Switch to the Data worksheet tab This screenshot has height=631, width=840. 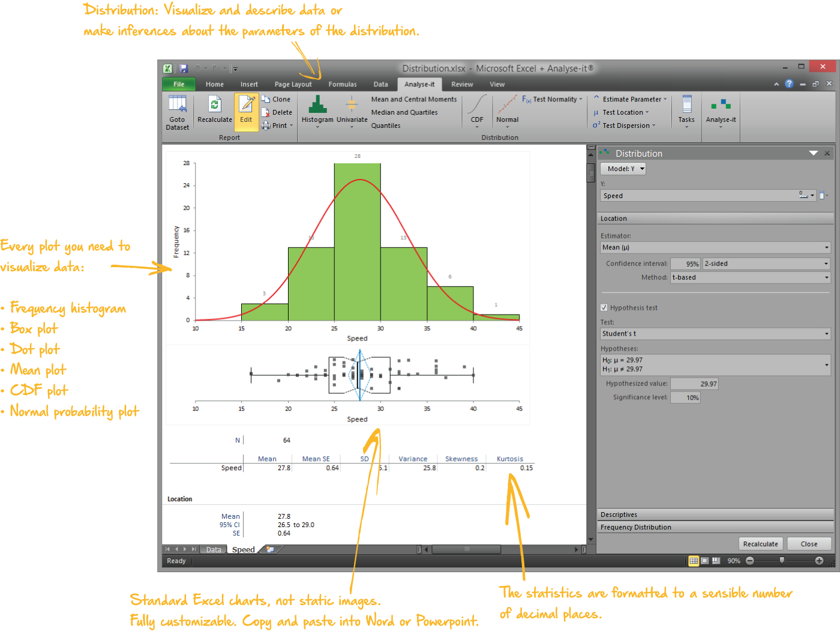tap(214, 549)
